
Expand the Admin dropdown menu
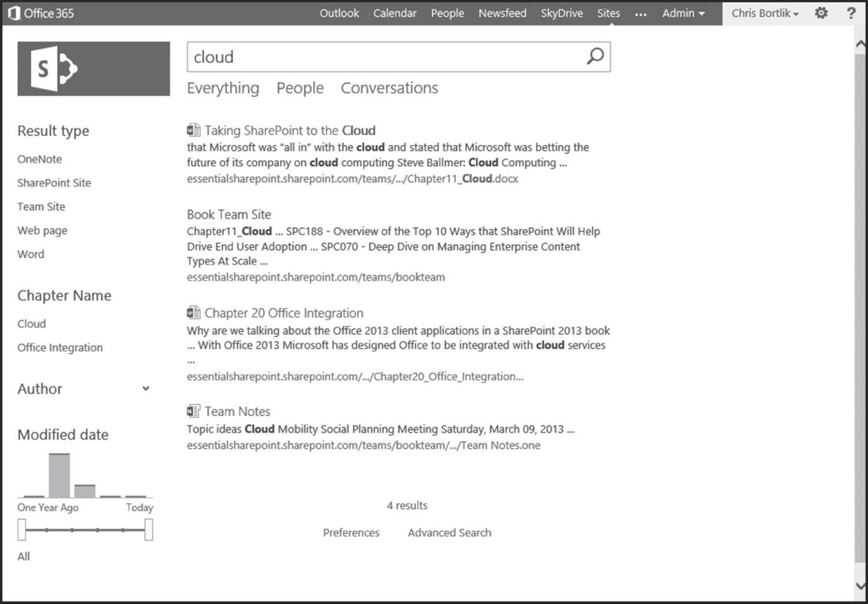point(683,13)
